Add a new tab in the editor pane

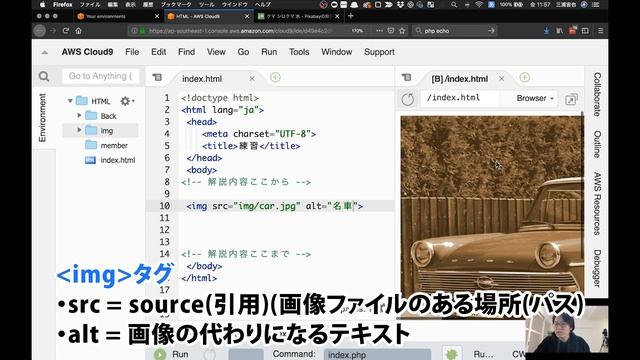pos(276,77)
